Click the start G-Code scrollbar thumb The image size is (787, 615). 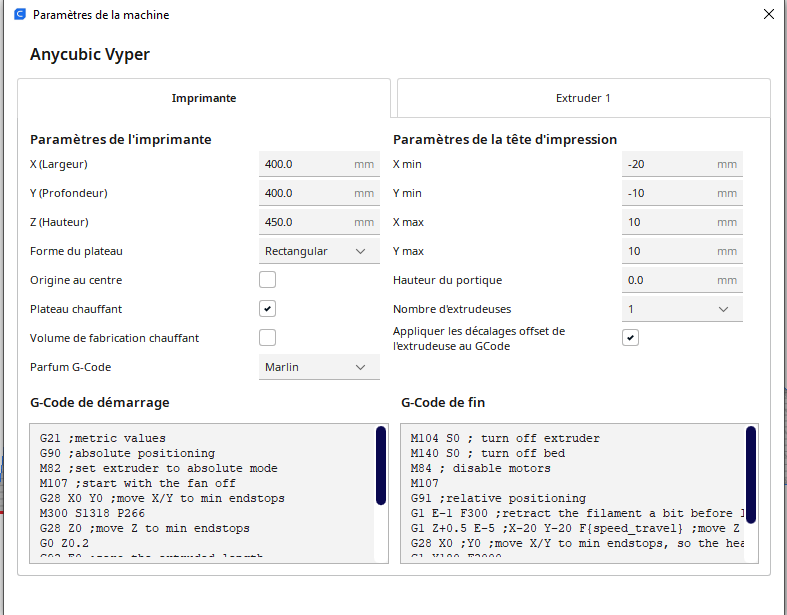click(381, 465)
